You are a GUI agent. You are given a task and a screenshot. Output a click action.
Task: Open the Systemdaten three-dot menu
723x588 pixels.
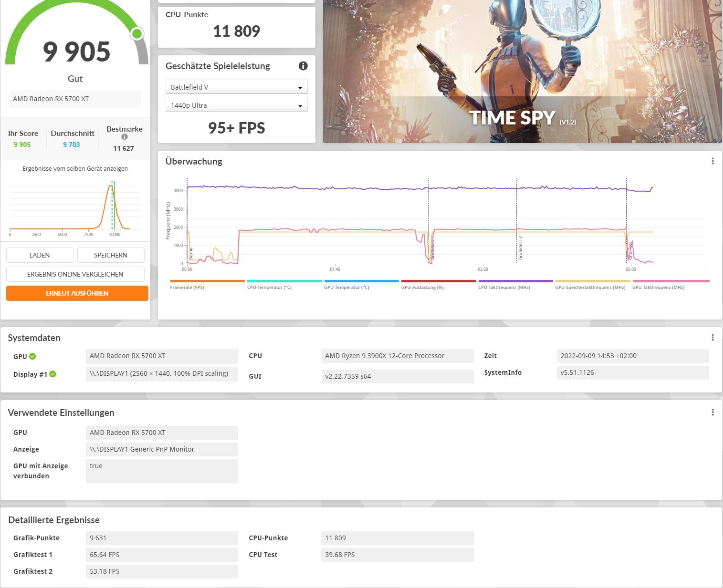[713, 338]
